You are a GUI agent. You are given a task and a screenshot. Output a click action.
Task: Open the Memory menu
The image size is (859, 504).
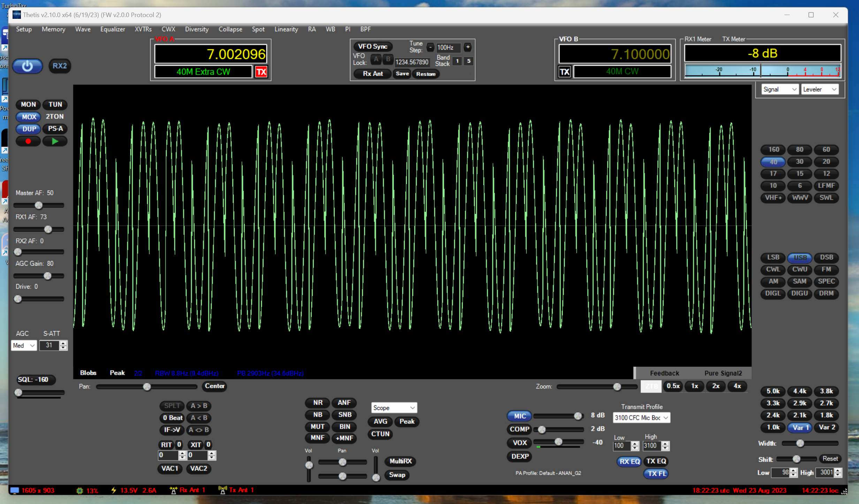[53, 29]
